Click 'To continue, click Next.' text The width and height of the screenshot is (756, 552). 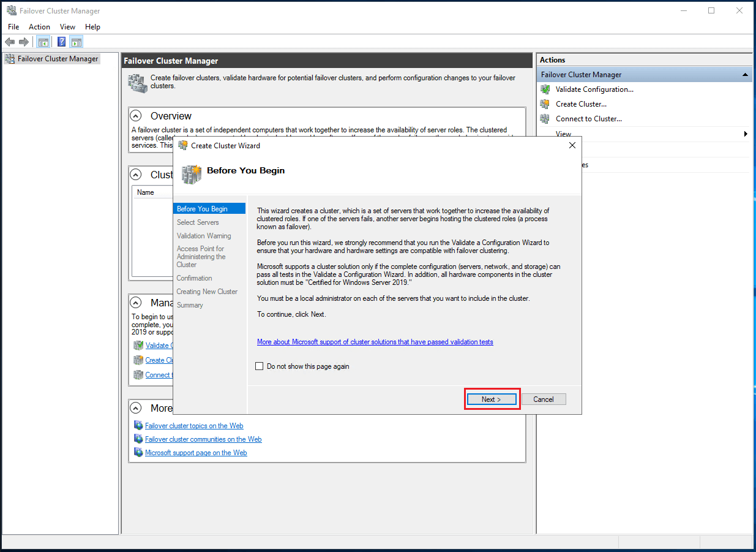click(x=291, y=314)
